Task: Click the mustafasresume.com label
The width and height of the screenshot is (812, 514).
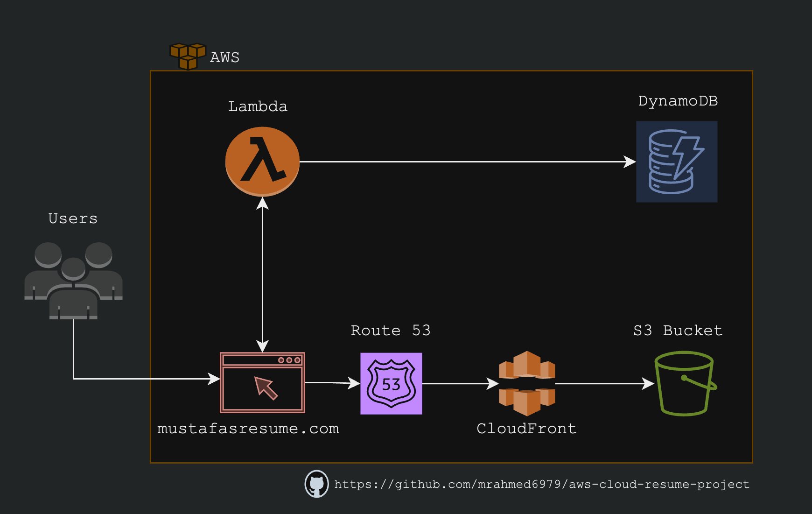Action: click(x=248, y=429)
